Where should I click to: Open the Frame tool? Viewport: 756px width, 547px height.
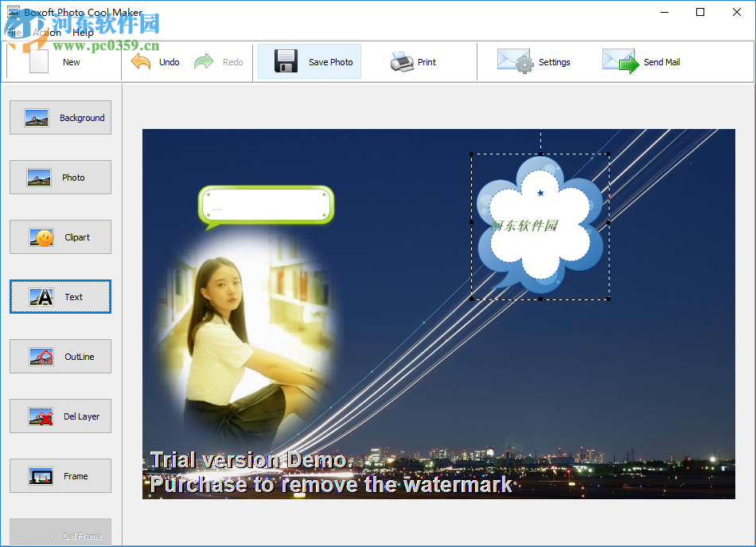pos(60,475)
